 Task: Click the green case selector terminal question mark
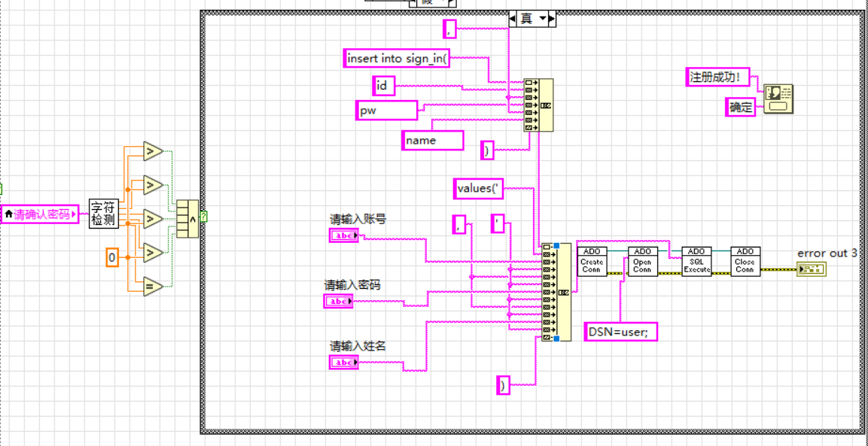point(203,216)
